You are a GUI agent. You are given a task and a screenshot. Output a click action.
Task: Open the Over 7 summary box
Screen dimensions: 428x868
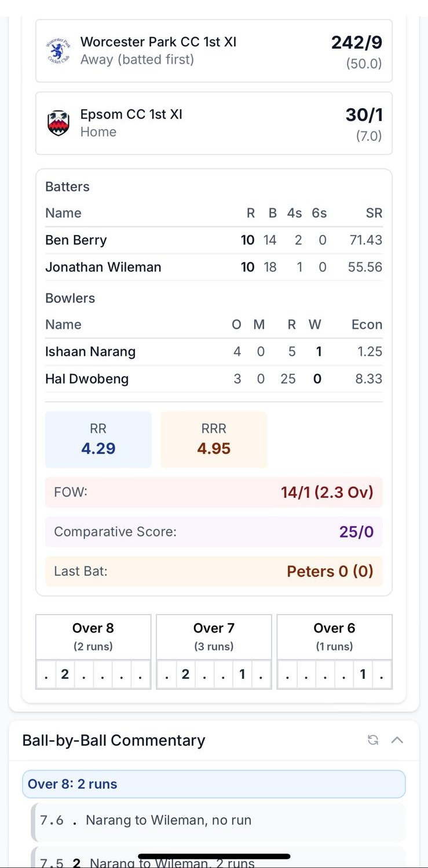pyautogui.click(x=214, y=637)
